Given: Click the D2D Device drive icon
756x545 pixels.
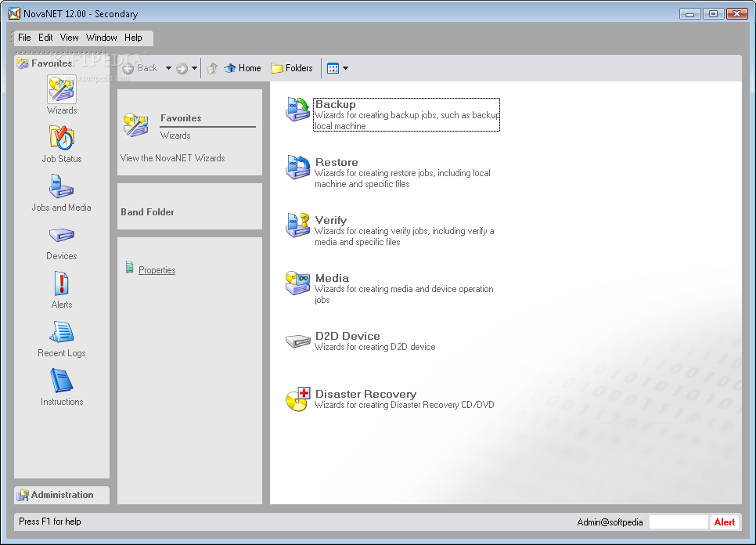Looking at the screenshot, I should (x=297, y=341).
